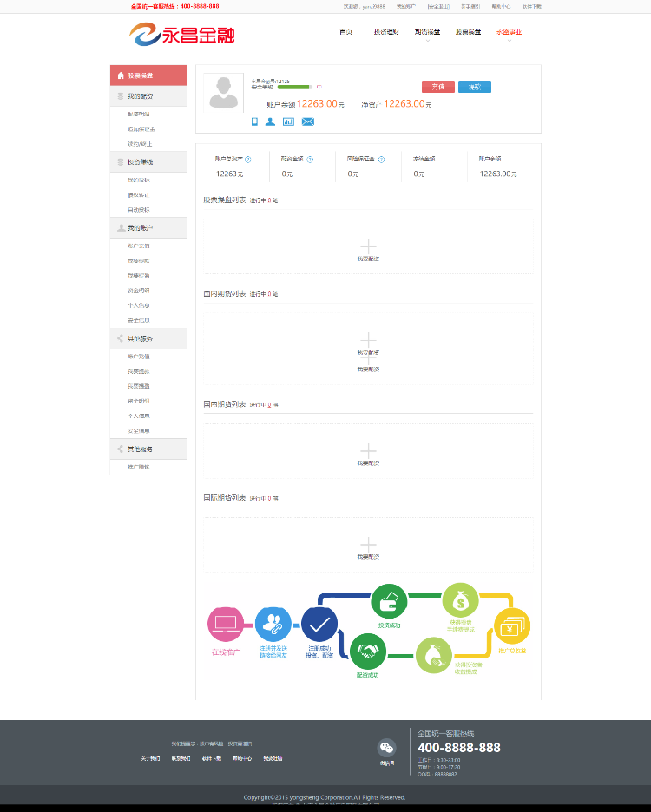Viewport: 651px width, 812px height.
Task: Click the blue envelope email icon in profile
Action: coord(308,121)
